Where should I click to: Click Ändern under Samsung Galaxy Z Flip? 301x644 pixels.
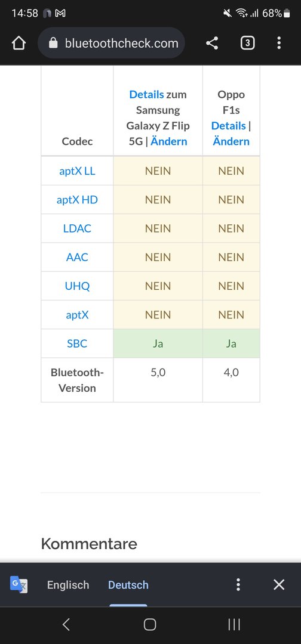[x=169, y=141]
